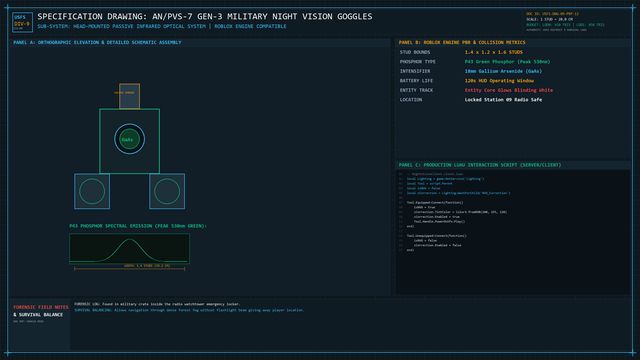Click the red 'Entity Core Glows Blinding White'
Screen dimensions: 640x360
click(x=509, y=90)
